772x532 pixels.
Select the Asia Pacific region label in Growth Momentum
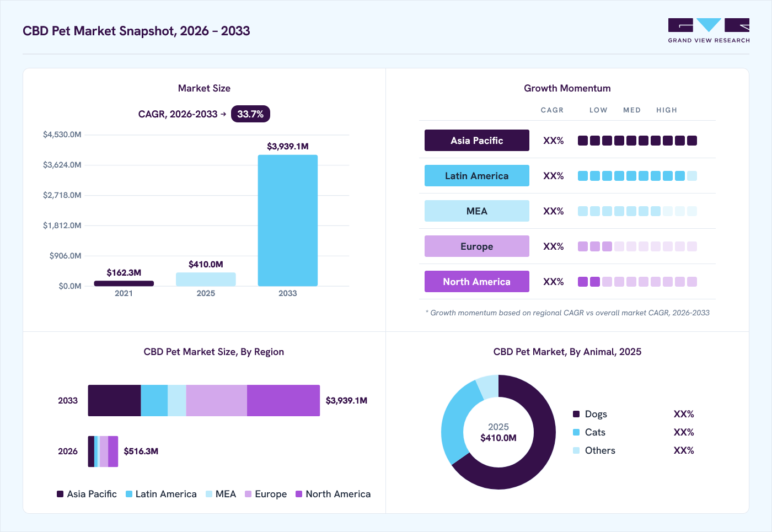[477, 141]
